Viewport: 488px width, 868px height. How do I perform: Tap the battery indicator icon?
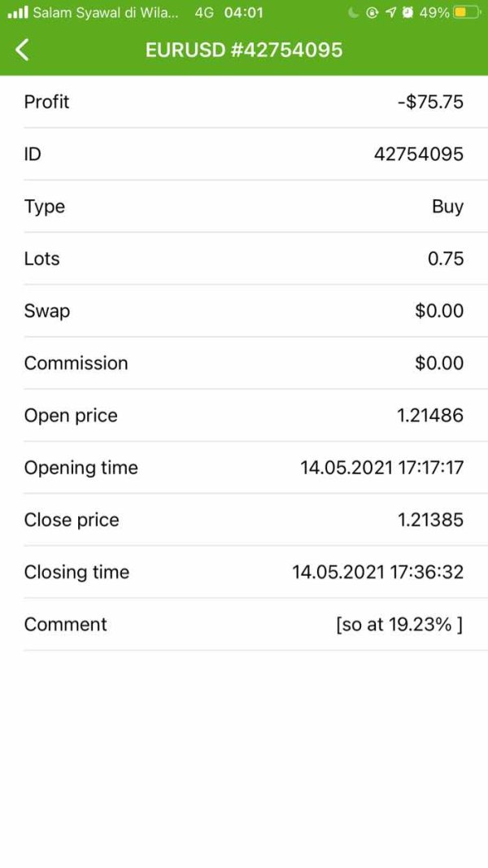pos(467,13)
